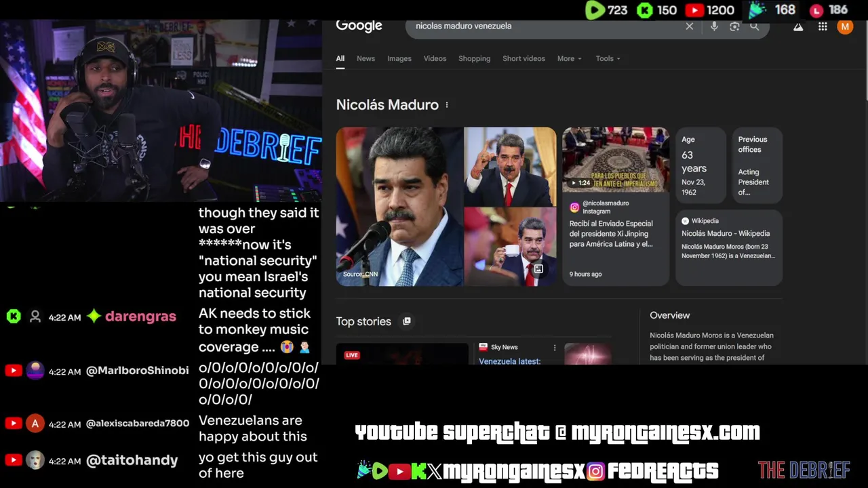Click the Wikipedia globe icon
Image resolution: width=868 pixels, height=488 pixels.
[x=685, y=221]
